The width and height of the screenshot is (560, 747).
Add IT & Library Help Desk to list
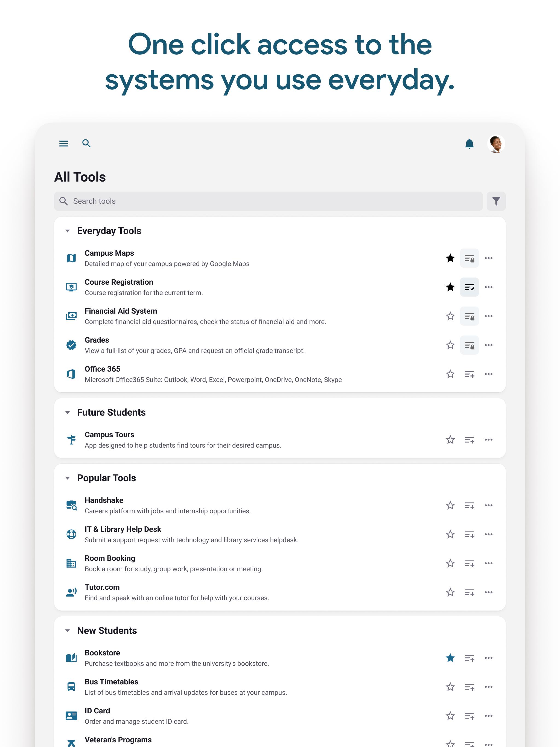pyautogui.click(x=469, y=535)
